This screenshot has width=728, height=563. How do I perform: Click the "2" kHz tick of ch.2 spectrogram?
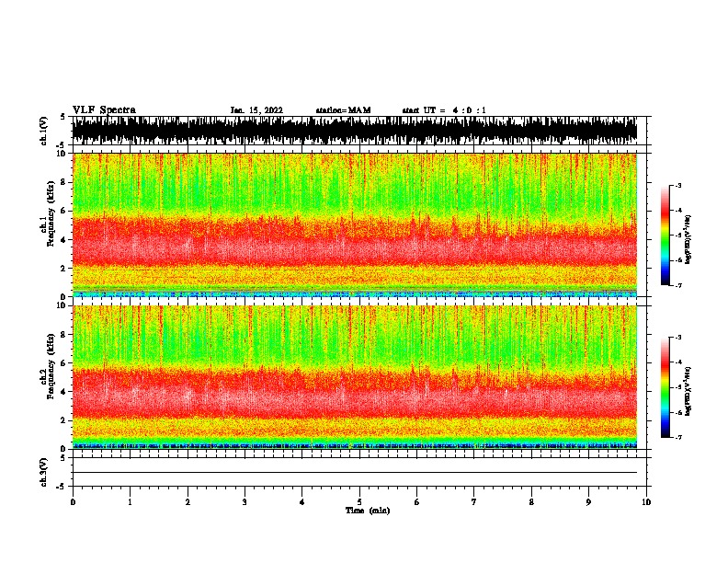pos(65,420)
